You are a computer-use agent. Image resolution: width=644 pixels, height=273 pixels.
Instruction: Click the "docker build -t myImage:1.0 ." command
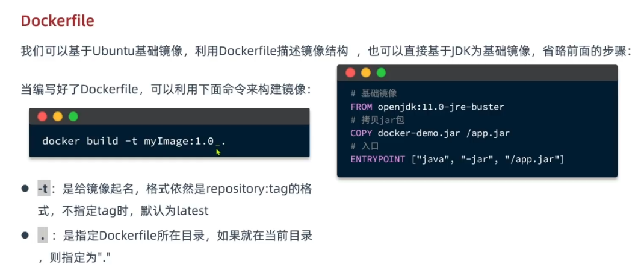(x=134, y=141)
